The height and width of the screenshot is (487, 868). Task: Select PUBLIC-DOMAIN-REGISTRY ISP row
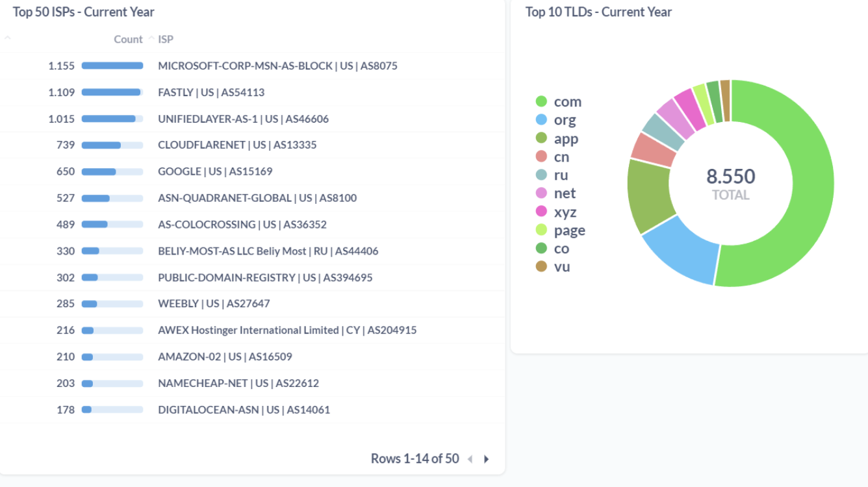coord(252,277)
